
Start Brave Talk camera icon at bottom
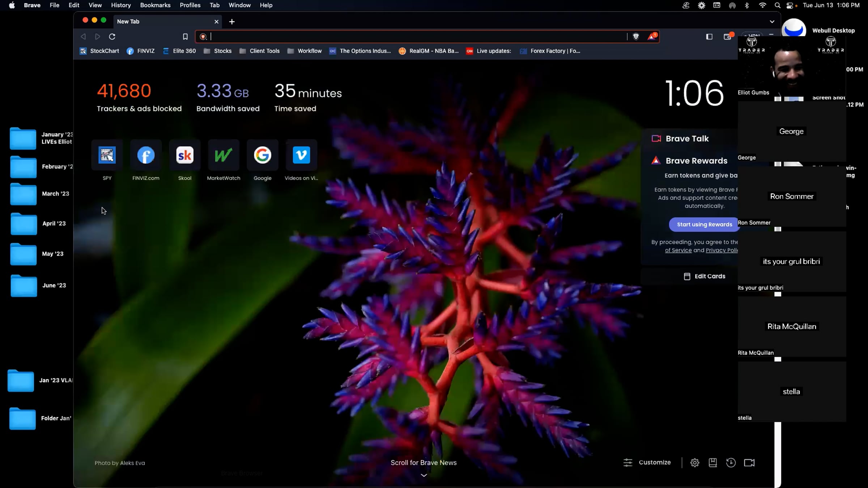(x=749, y=463)
